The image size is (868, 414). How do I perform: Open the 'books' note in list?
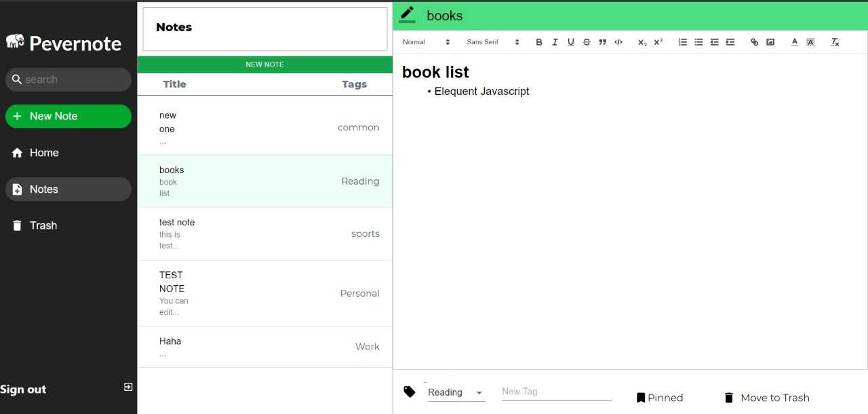[264, 181]
